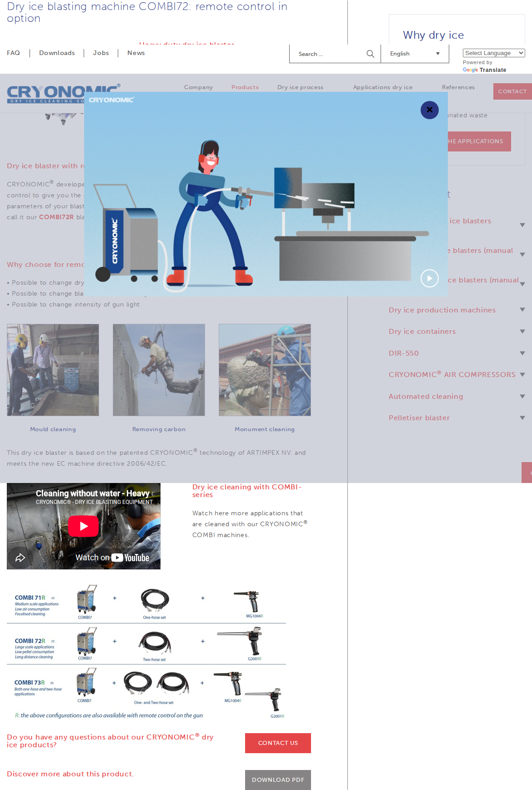Screen dimensions: 532x790
Task: Click Dry ice production machines link
Action: (x=442, y=310)
